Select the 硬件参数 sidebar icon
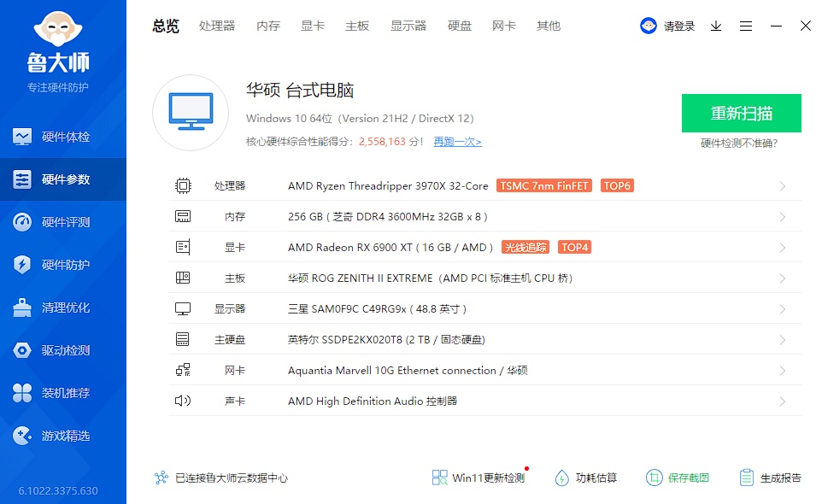Screen dimensions: 822x504 click(22, 179)
